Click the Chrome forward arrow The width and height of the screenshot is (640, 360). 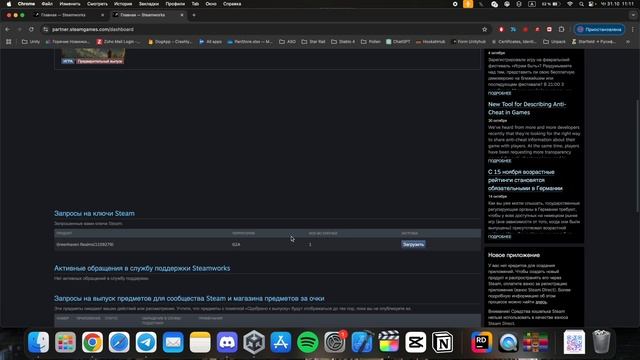click(x=19, y=29)
